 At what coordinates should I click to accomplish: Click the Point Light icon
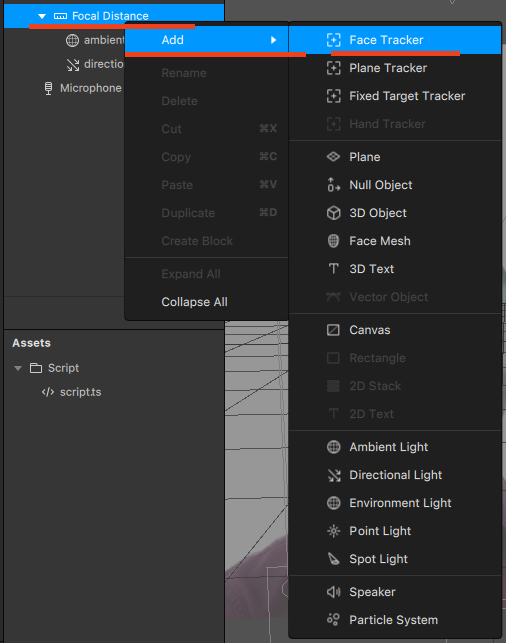[333, 531]
